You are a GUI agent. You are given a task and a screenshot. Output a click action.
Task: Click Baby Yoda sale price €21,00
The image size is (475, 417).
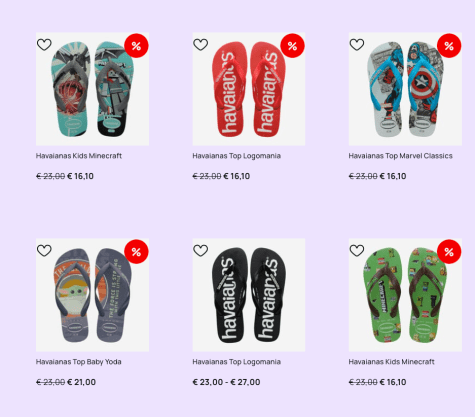pyautogui.click(x=81, y=382)
